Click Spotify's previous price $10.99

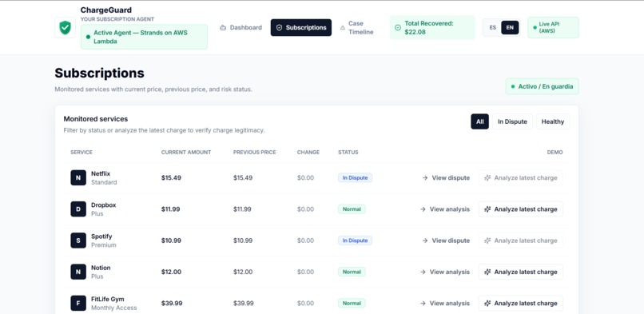pyautogui.click(x=243, y=240)
